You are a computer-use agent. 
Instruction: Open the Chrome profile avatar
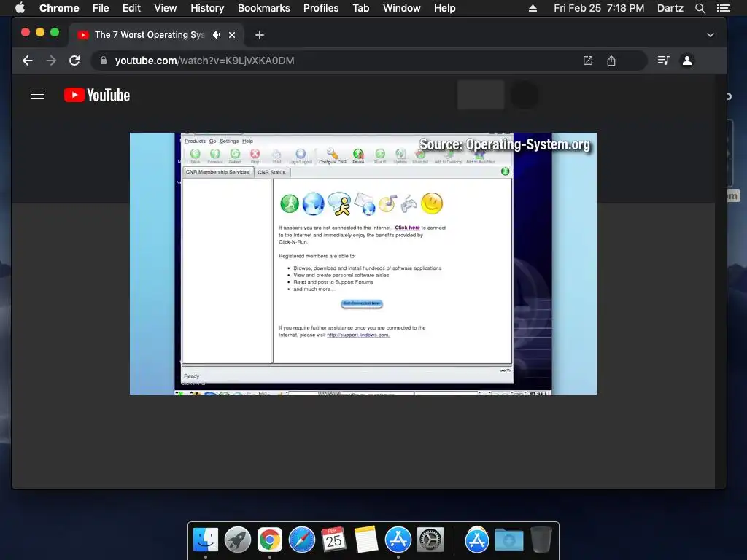coord(687,61)
